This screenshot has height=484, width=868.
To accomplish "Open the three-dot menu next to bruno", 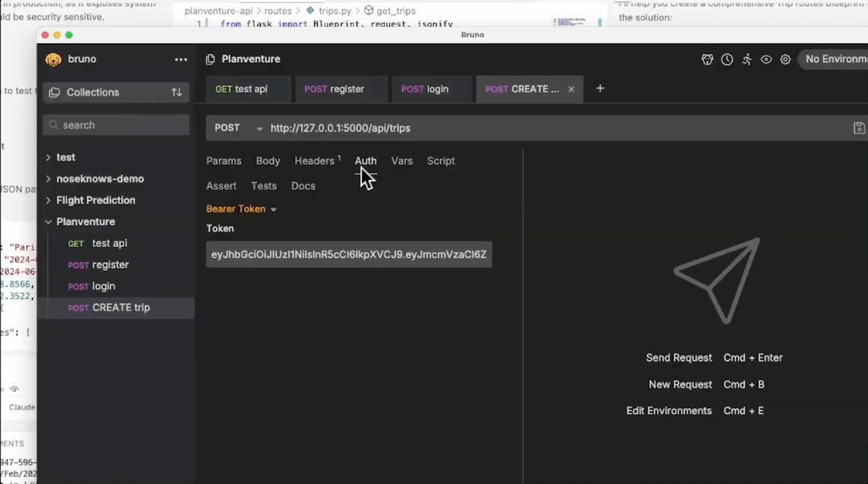I will (181, 59).
